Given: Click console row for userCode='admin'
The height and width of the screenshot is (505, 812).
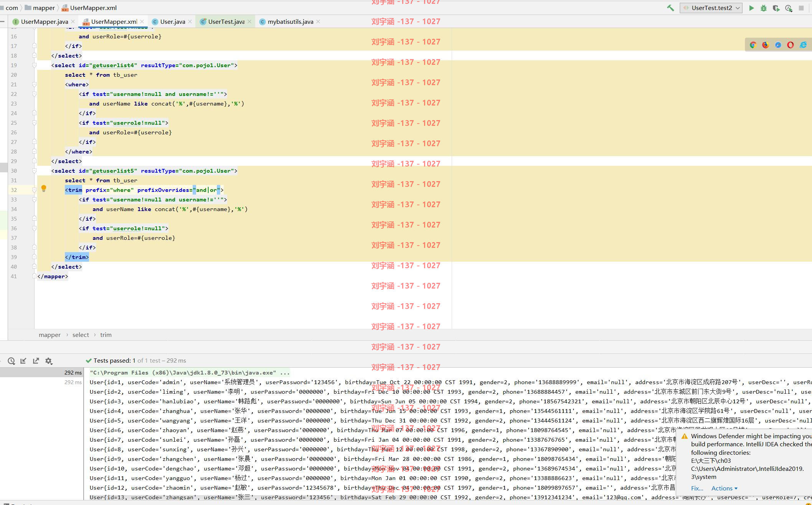Looking at the screenshot, I should pyautogui.click(x=451, y=382).
